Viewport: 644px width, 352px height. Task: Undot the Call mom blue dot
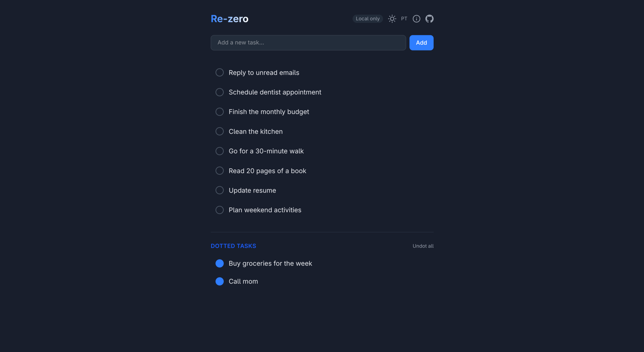pyautogui.click(x=219, y=281)
